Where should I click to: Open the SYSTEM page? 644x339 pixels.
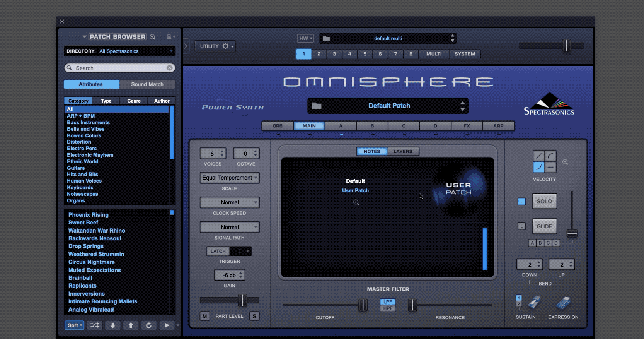coord(465,54)
